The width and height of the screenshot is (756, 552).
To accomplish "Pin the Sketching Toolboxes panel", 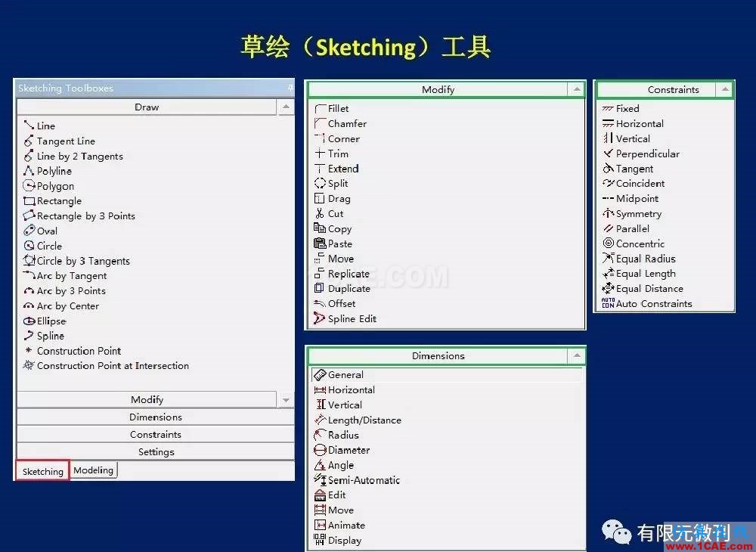I will click(x=290, y=88).
